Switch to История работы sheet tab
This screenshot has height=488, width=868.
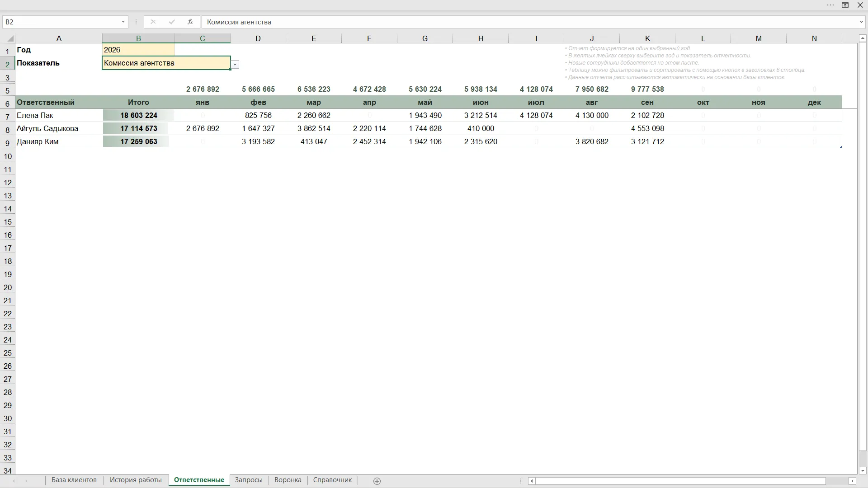(136, 480)
